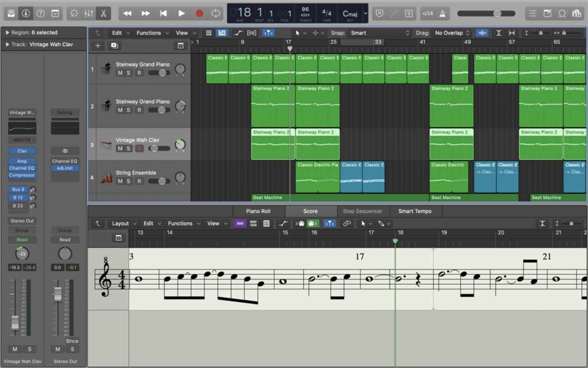Image resolution: width=588 pixels, height=368 pixels.
Task: Open the Key Signature Cmaj dropdown arrow
Action: coord(365,14)
